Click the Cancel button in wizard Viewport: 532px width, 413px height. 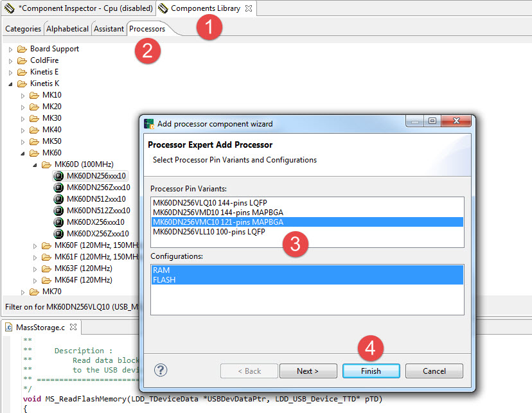434,371
